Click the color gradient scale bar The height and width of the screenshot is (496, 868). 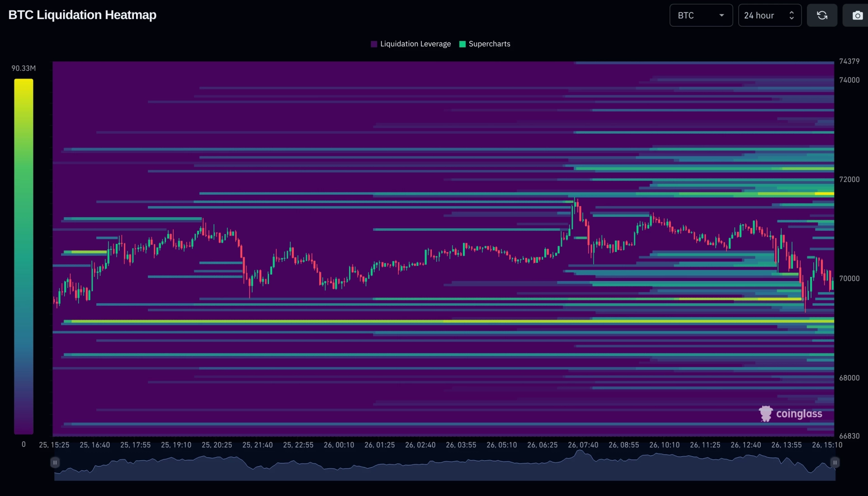[x=24, y=256]
